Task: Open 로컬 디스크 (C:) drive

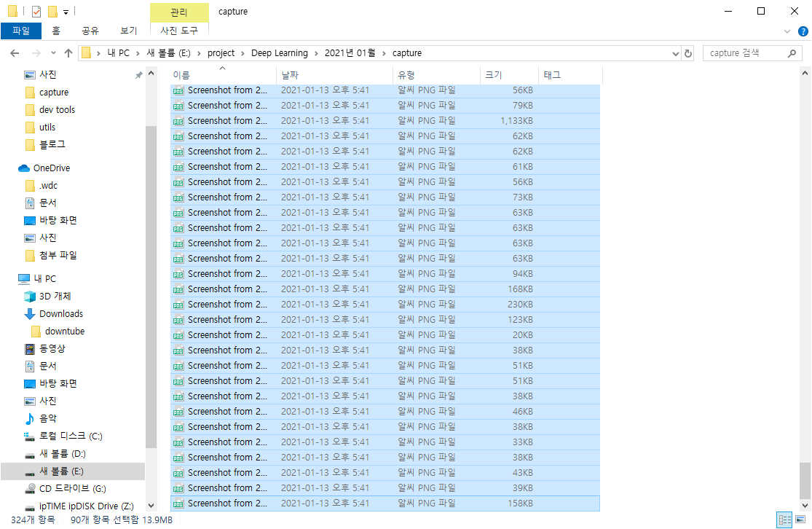Action: click(x=71, y=436)
